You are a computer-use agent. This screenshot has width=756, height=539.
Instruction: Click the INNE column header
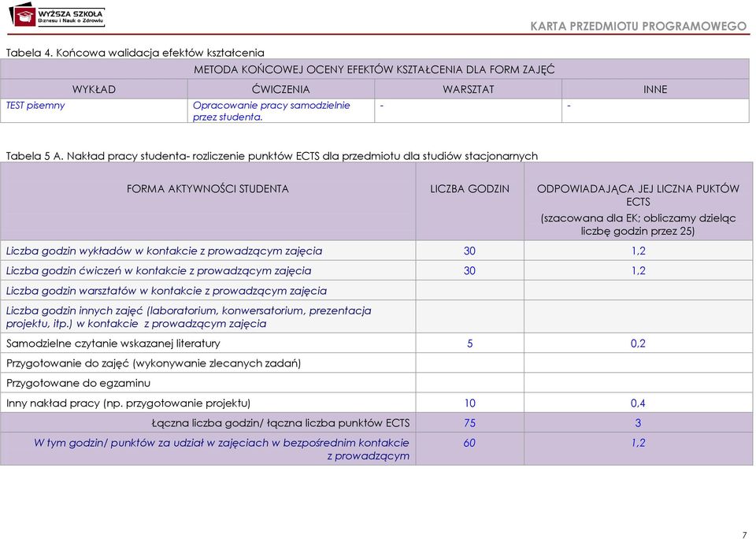point(655,89)
